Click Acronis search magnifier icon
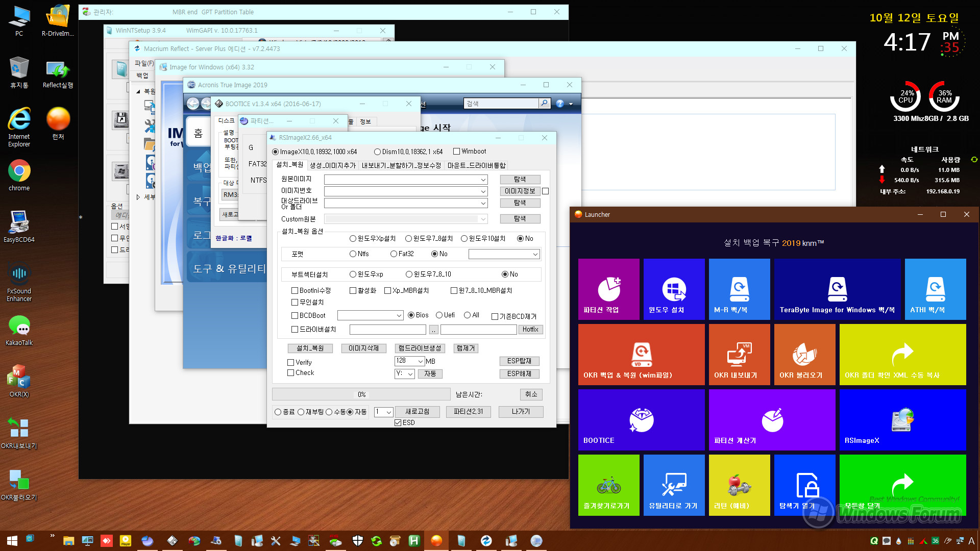The image size is (980, 551). tap(544, 103)
